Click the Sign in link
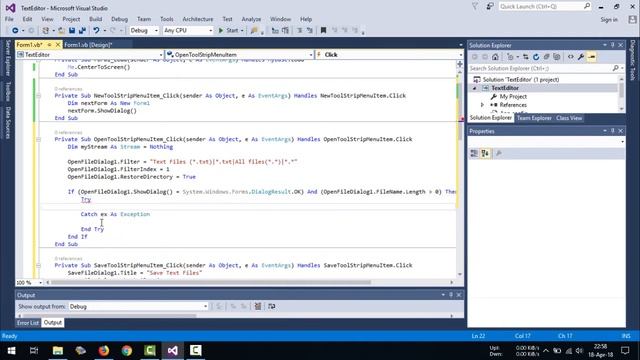 609,20
